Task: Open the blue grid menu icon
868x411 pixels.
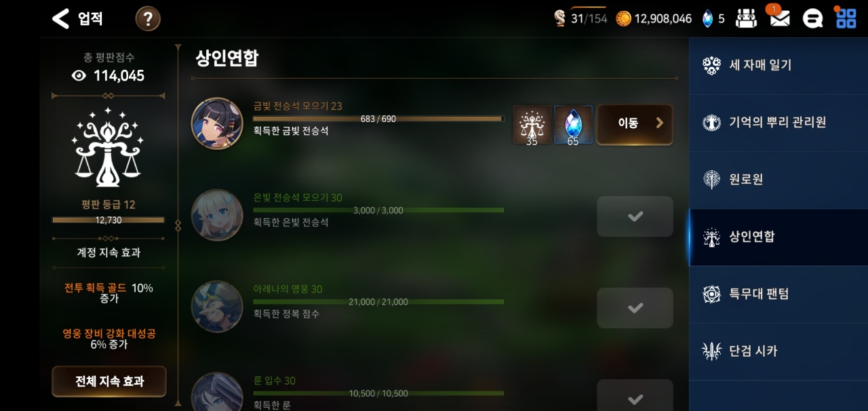Action: click(846, 18)
